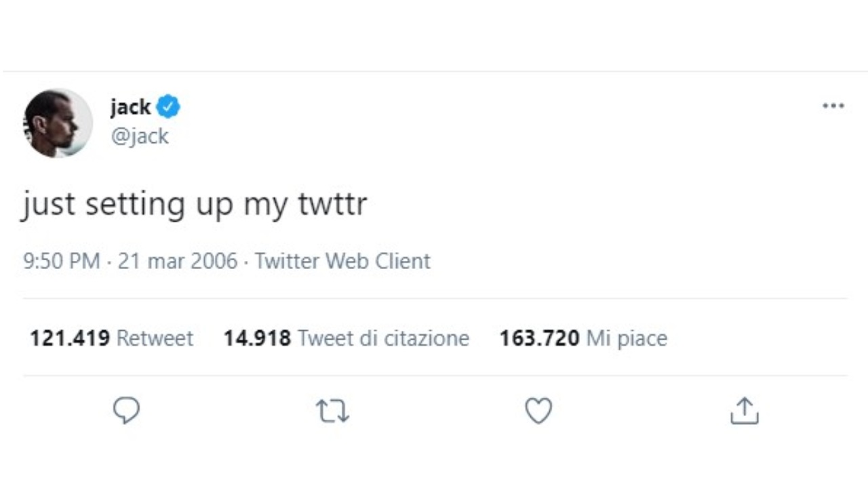The image size is (868, 488).
Task: Click the bold display name 'jack'
Action: (x=130, y=107)
